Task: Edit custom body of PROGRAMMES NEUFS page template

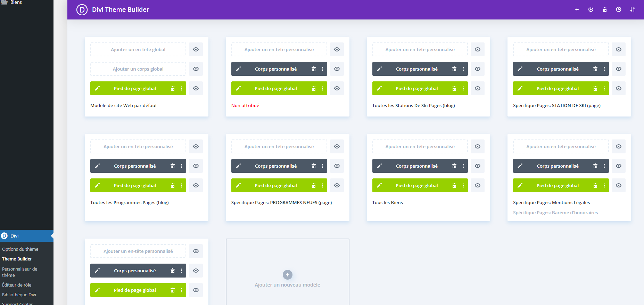Action: tap(238, 166)
